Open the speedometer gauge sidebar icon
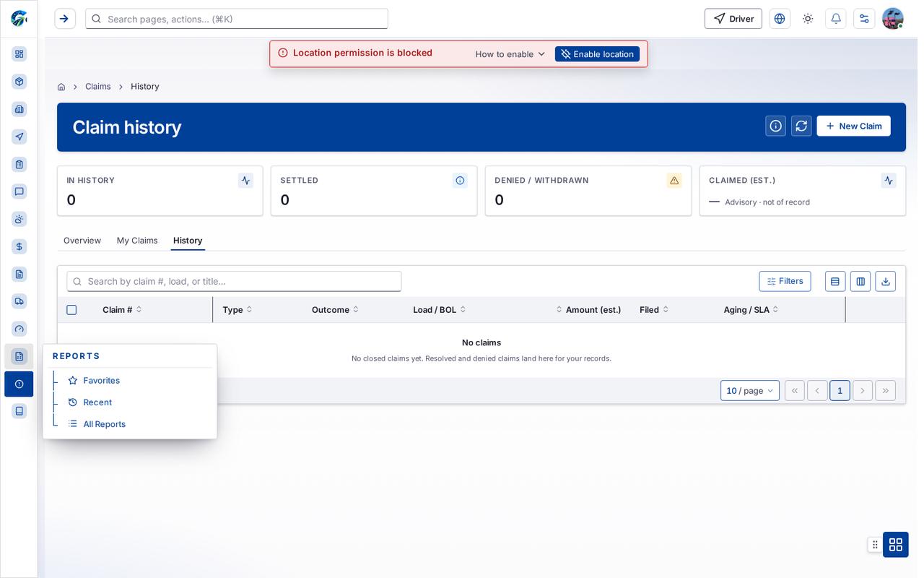 (x=19, y=329)
